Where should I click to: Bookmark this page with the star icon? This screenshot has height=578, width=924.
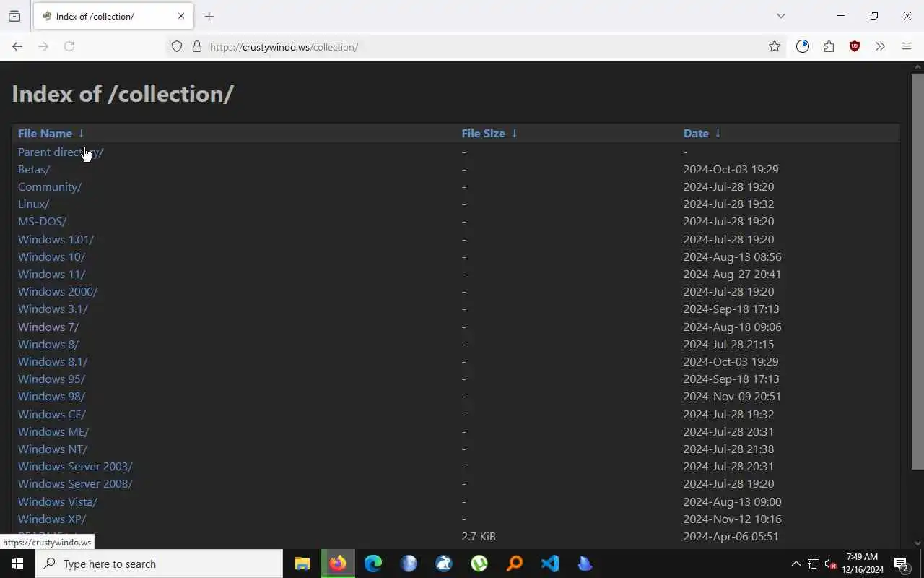click(x=775, y=46)
